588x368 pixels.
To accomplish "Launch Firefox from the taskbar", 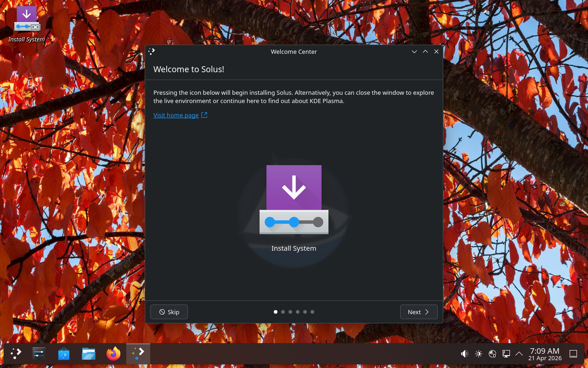I will coord(113,353).
